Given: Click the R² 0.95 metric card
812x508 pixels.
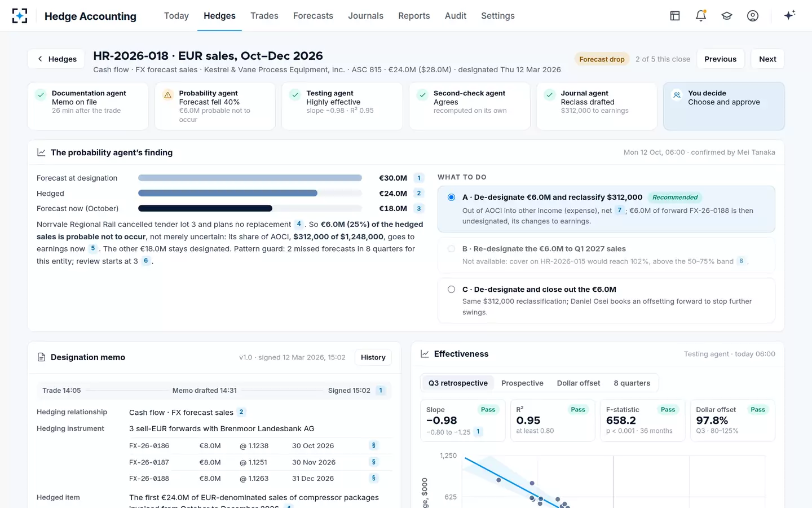Looking at the screenshot, I should click(x=553, y=421).
